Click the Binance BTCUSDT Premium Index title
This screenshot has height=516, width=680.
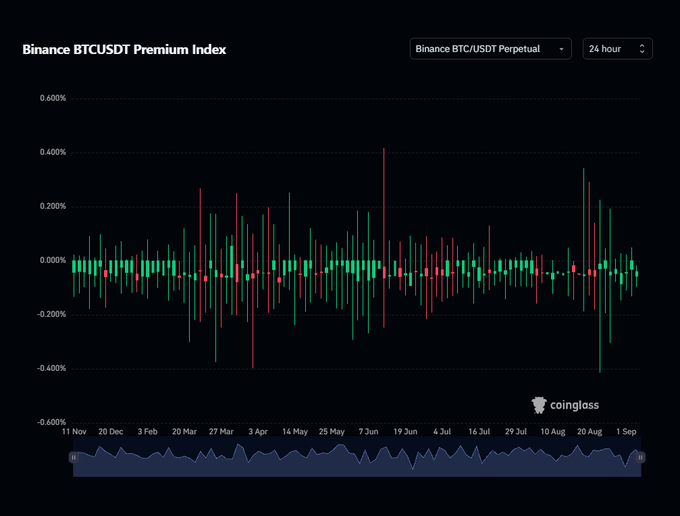pyautogui.click(x=124, y=49)
